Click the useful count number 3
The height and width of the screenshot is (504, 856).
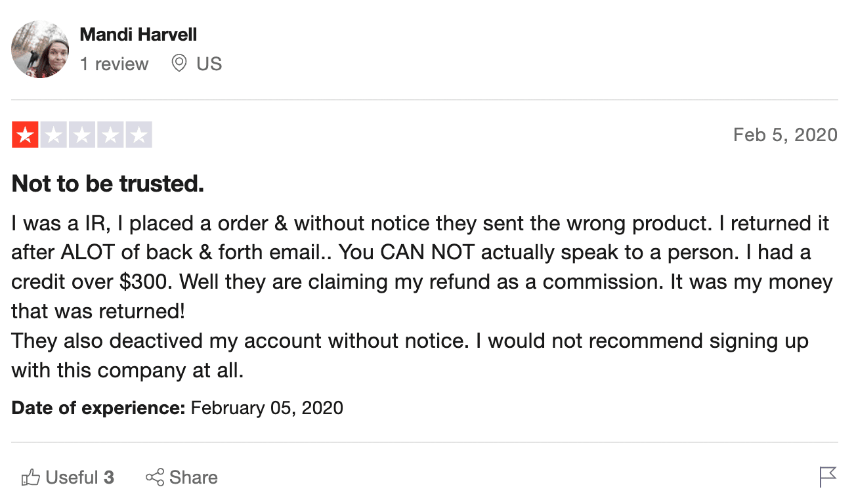[109, 477]
